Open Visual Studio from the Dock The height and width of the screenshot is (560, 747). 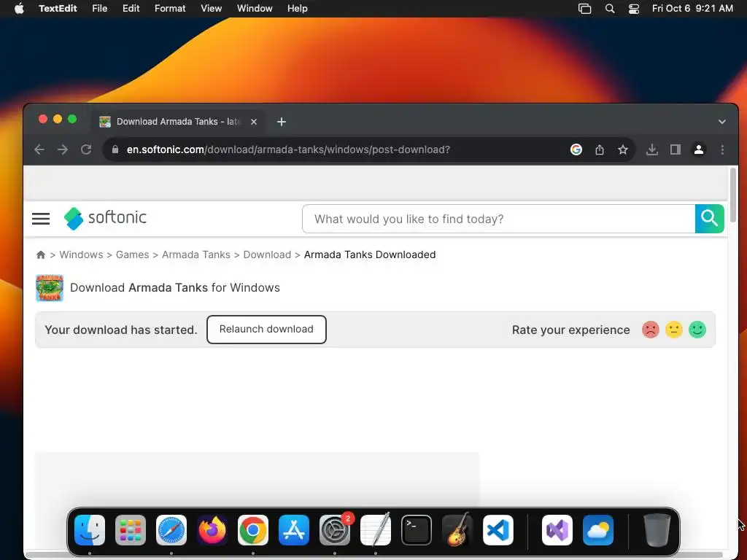pos(557,530)
